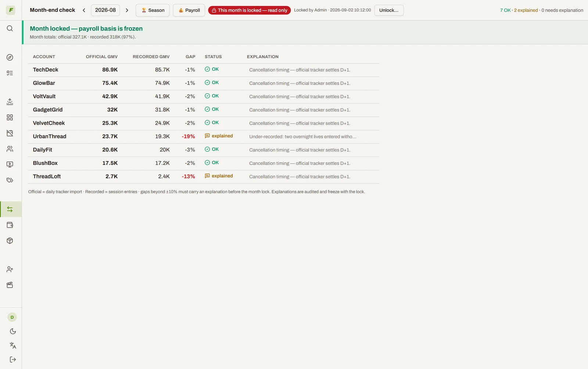Select the TechDeck account row name
The width and height of the screenshot is (588, 369).
46,70
